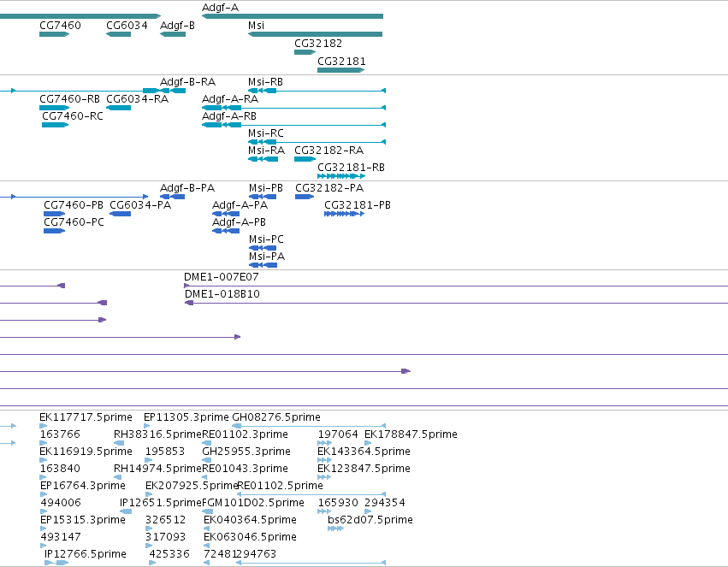Select the CG6034 gene glyph
The image size is (728, 567).
(118, 34)
